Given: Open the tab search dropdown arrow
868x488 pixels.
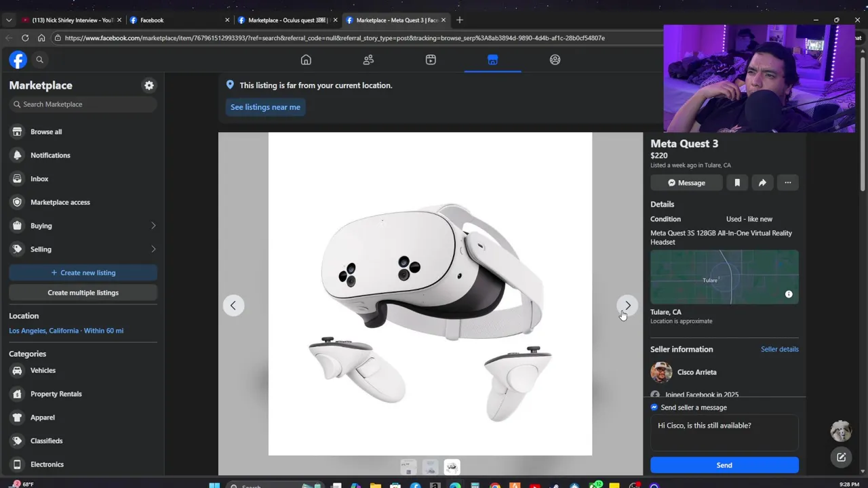Looking at the screenshot, I should click(x=9, y=20).
